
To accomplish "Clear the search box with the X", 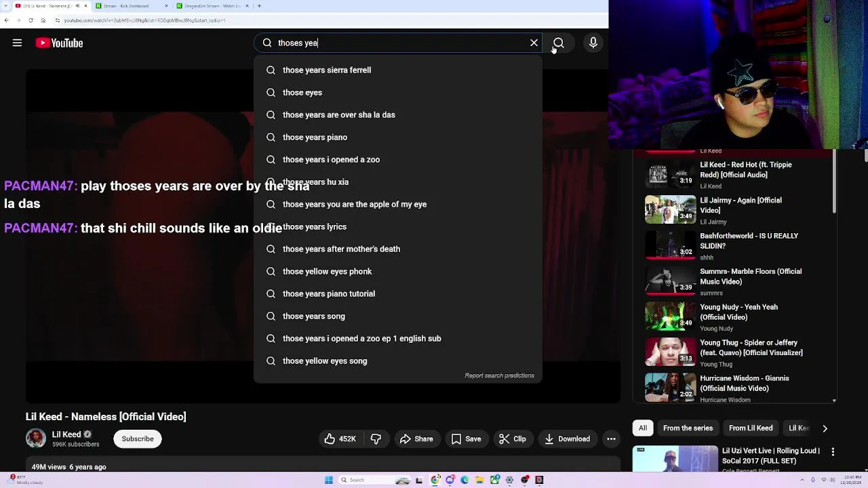I will pyautogui.click(x=534, y=43).
